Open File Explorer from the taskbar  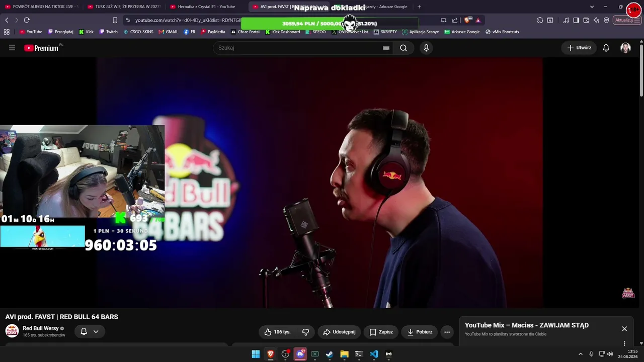pyautogui.click(x=344, y=354)
